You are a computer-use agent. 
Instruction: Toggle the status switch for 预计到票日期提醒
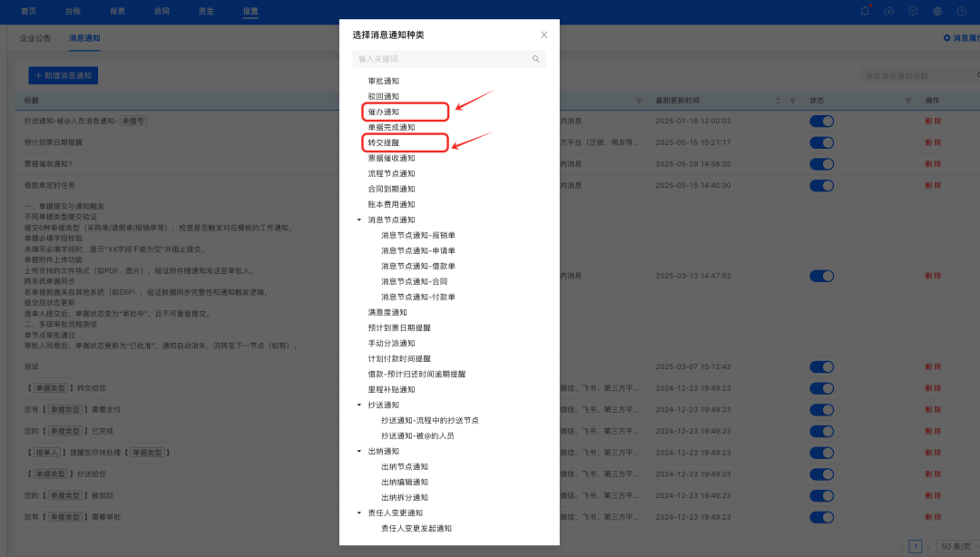[x=821, y=142]
